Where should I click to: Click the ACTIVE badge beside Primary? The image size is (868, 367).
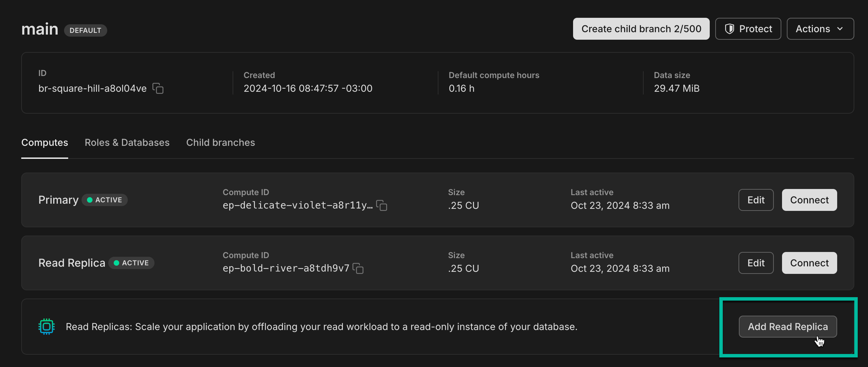(x=105, y=200)
